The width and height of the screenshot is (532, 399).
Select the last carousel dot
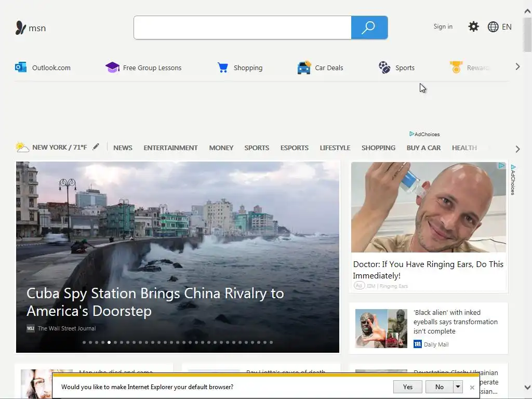tap(271, 342)
